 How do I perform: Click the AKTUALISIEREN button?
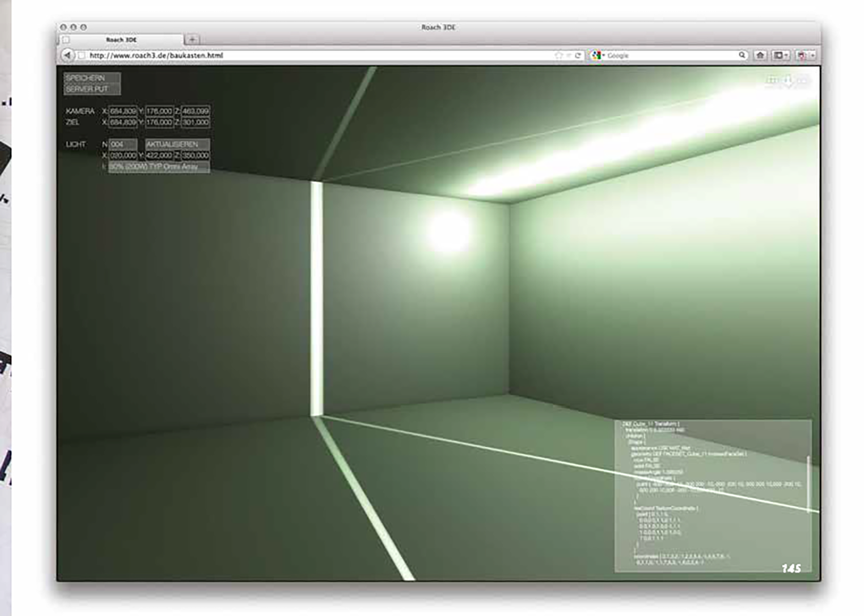177,144
